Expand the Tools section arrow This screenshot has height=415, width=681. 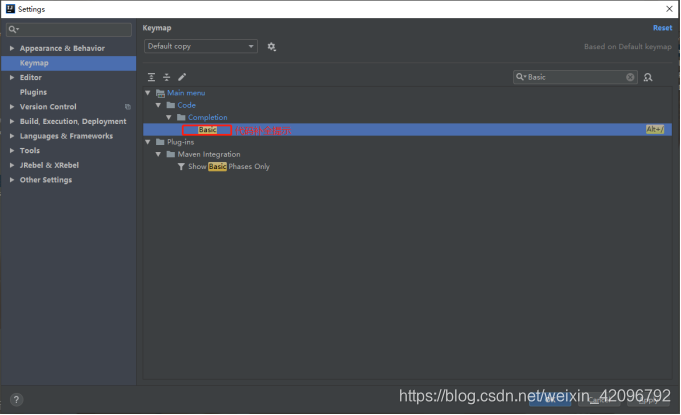12,151
